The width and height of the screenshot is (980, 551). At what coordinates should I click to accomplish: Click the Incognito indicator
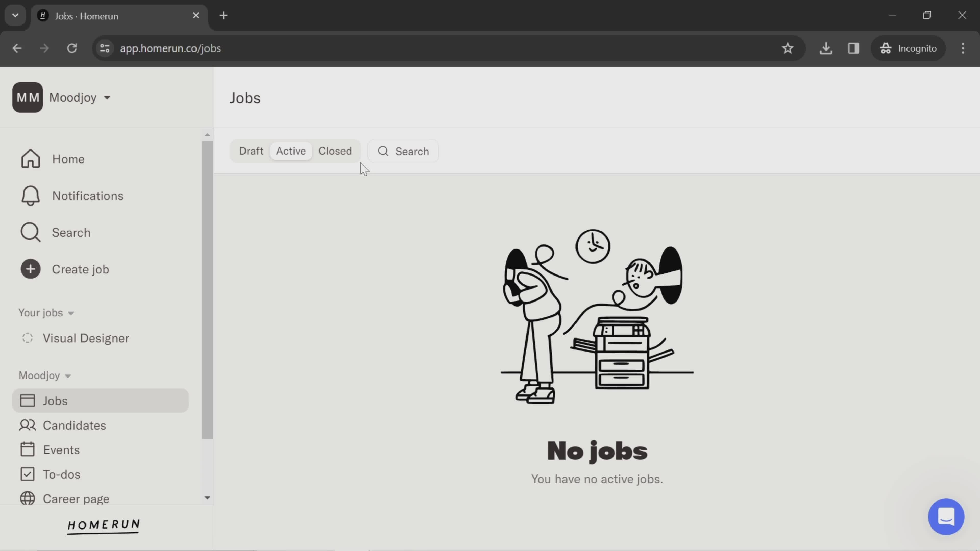coord(908,48)
